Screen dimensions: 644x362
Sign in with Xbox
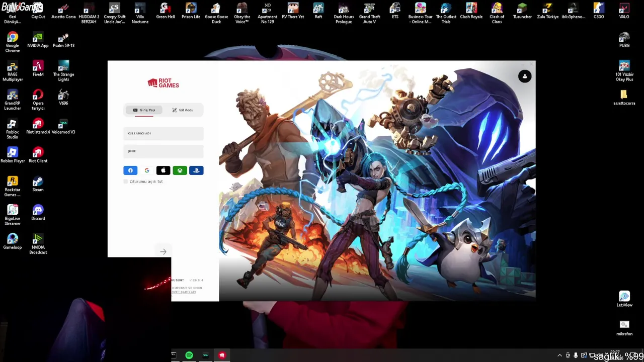180,170
